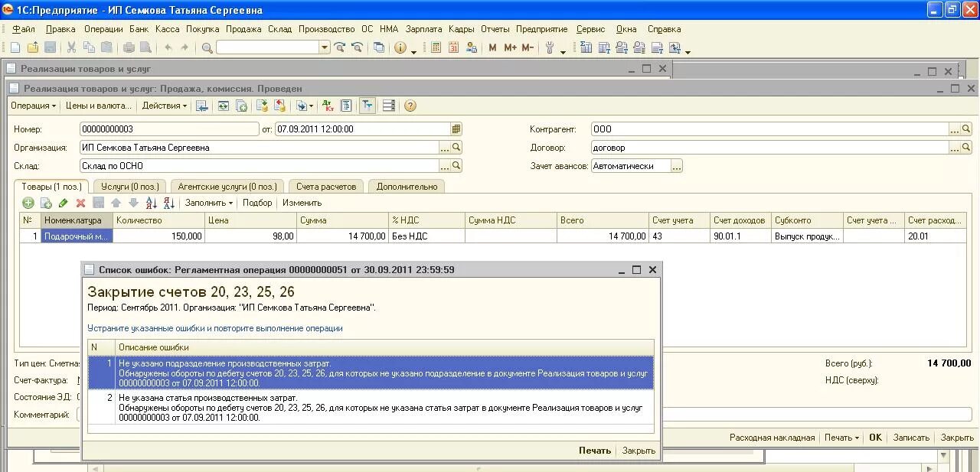Click the M- memory subtract button
This screenshot has width=980, height=472.
528,47
